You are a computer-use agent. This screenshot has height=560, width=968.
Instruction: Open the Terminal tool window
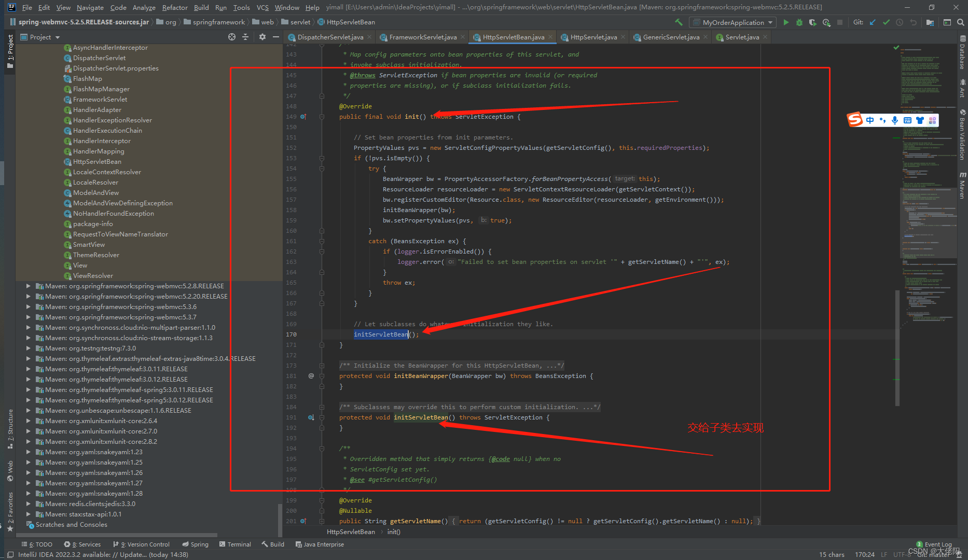point(235,544)
